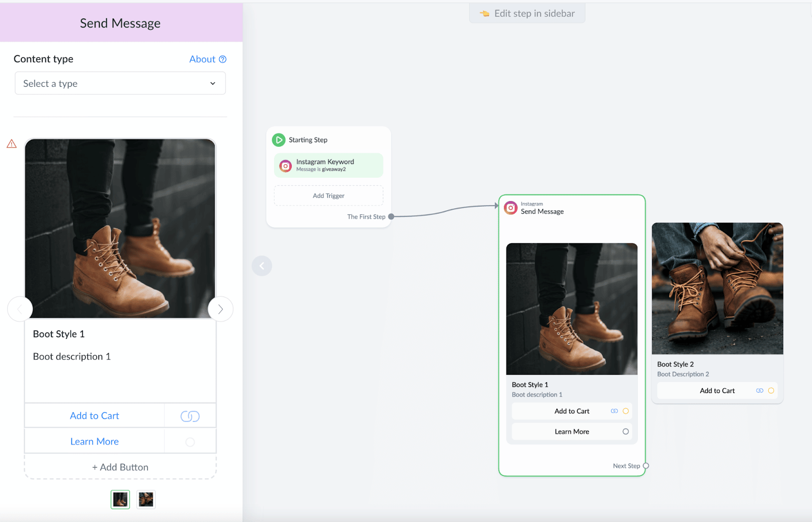Viewport: 812px width, 522px height.
Task: Click yellow connector on Boot Style 1 Add to Cart
Action: click(626, 411)
